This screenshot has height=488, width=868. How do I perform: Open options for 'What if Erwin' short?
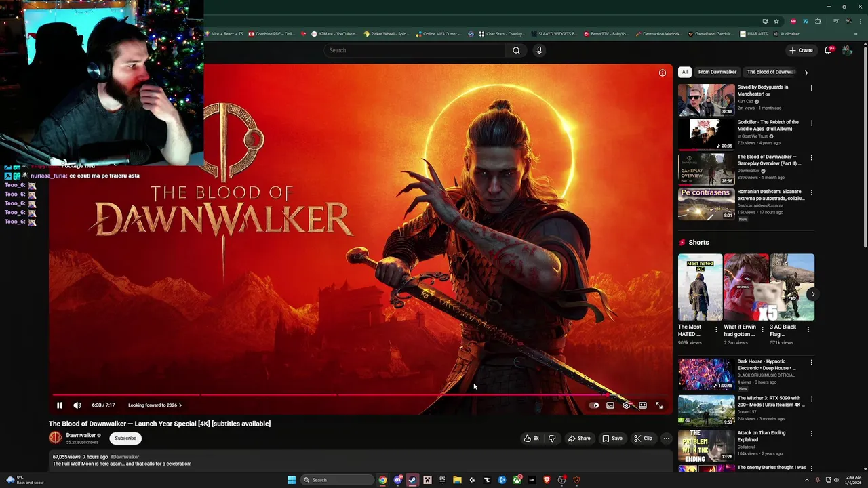(x=762, y=330)
